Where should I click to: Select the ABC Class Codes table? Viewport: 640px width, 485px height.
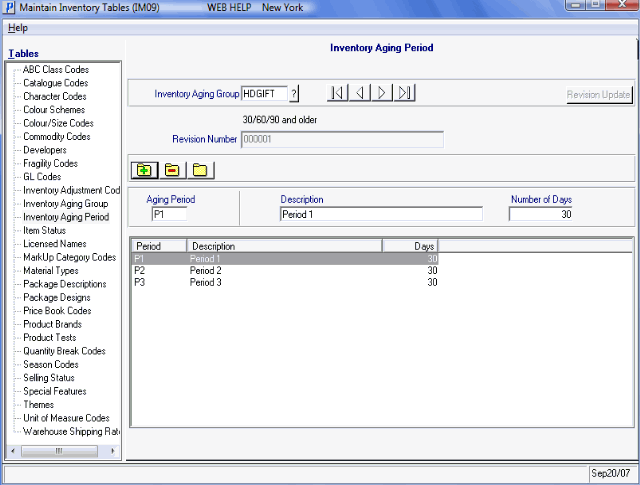pyautogui.click(x=56, y=69)
